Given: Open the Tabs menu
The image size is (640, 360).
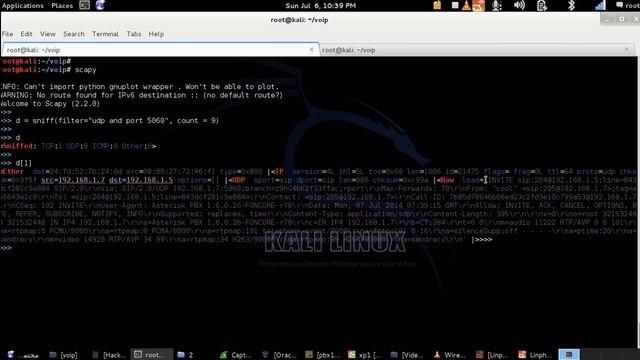Looking at the screenshot, I should click(x=133, y=34).
